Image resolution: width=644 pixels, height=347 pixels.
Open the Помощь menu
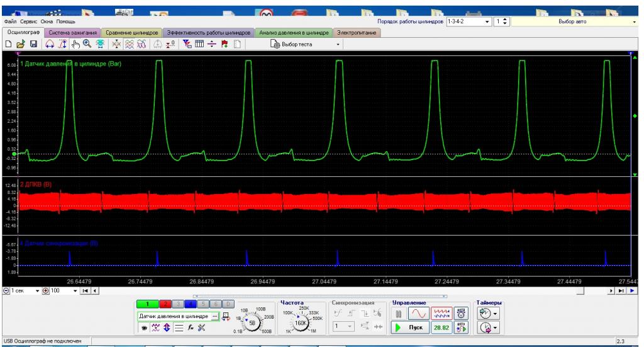[65, 21]
